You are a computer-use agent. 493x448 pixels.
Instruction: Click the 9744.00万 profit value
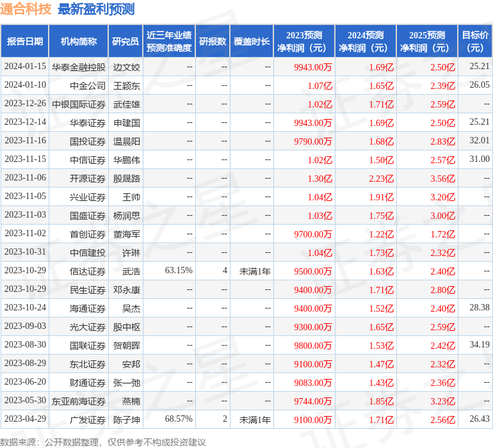[313, 401]
